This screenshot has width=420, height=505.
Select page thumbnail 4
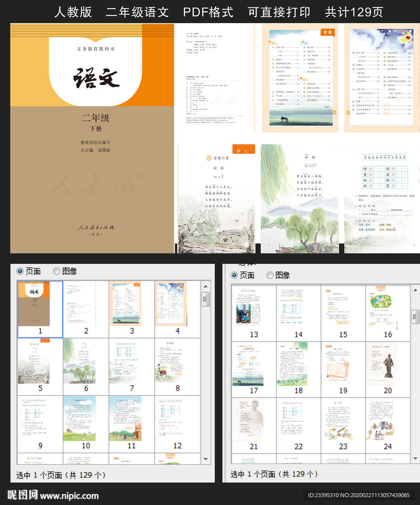177,309
